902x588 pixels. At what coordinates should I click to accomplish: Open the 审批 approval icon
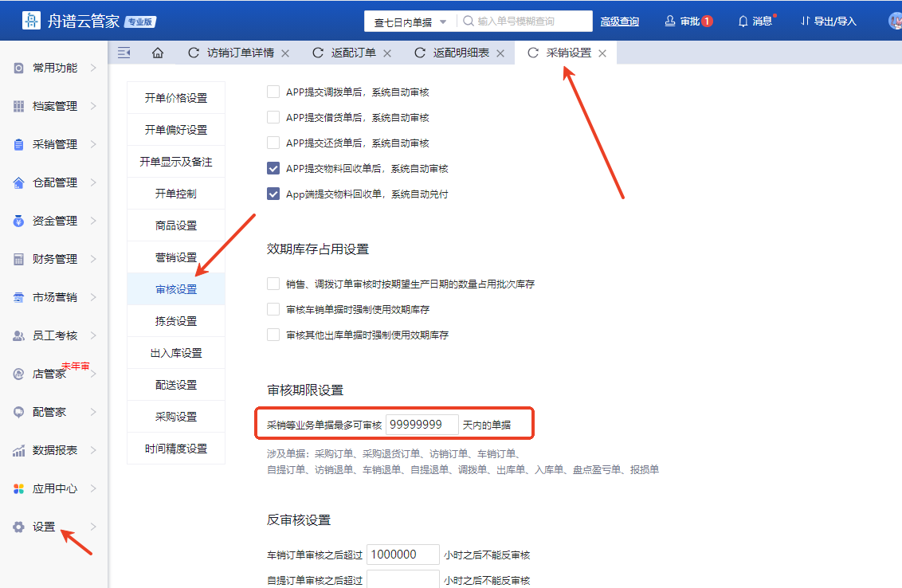click(x=670, y=22)
